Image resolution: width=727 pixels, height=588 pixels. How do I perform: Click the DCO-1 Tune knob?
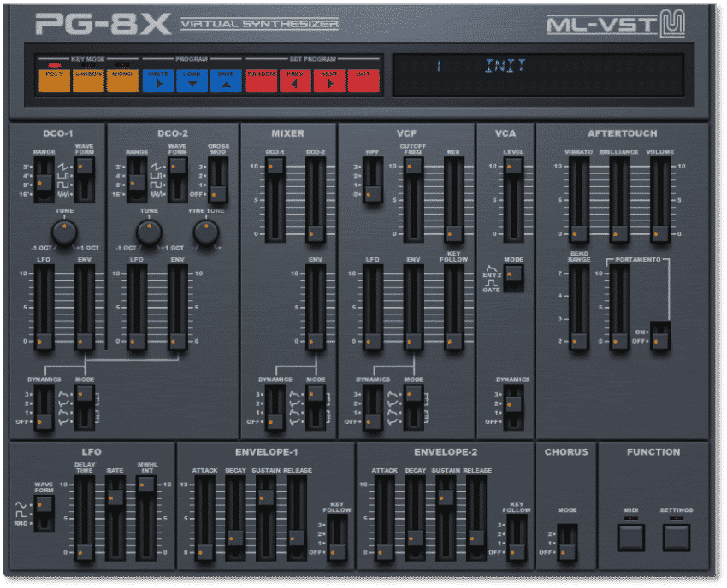[x=64, y=231]
